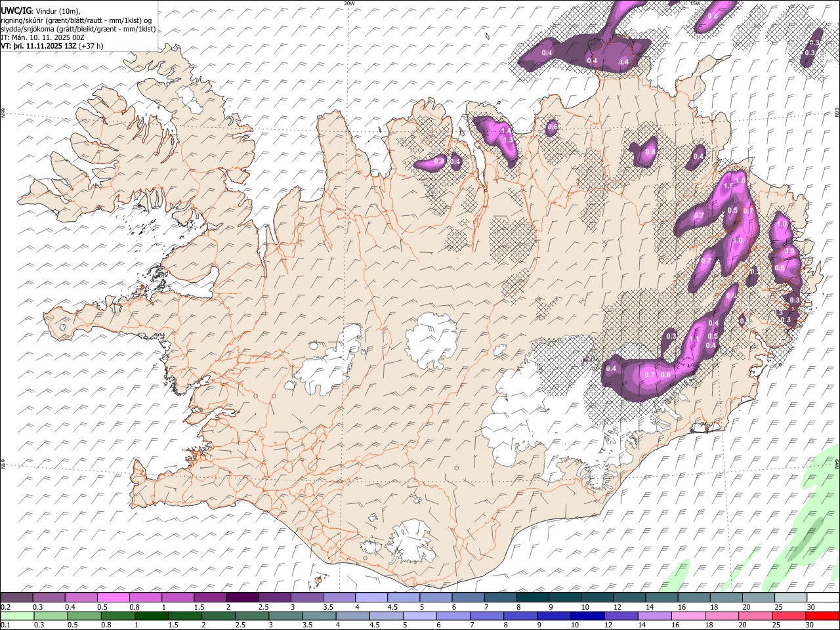Select the 0.2 swatch in the upper color scale
Image resolution: width=840 pixels, height=630 pixels.
tap(16, 598)
